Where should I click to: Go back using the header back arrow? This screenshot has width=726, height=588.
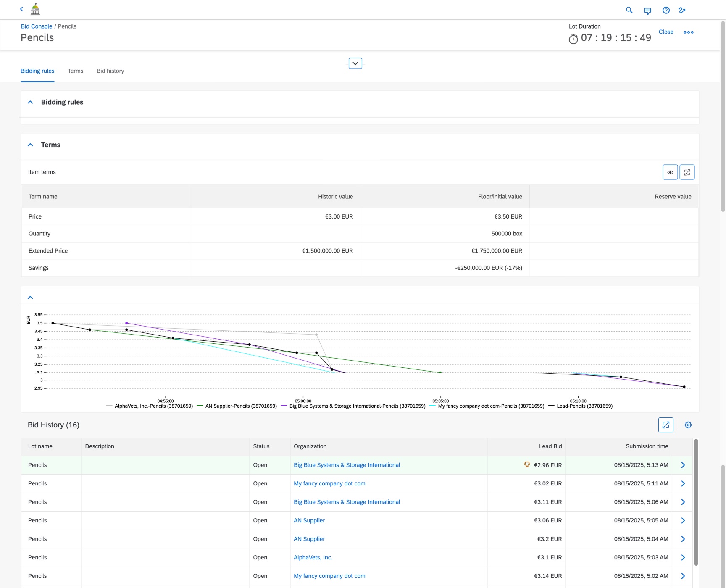[x=21, y=9]
